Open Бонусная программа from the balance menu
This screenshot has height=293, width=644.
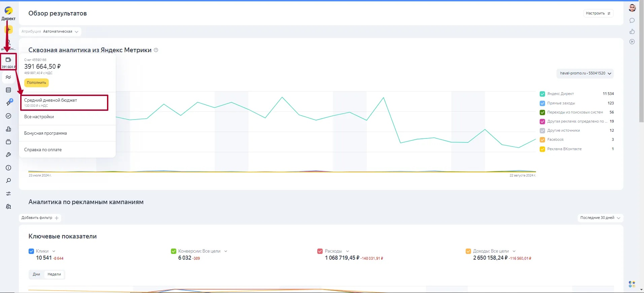click(45, 133)
